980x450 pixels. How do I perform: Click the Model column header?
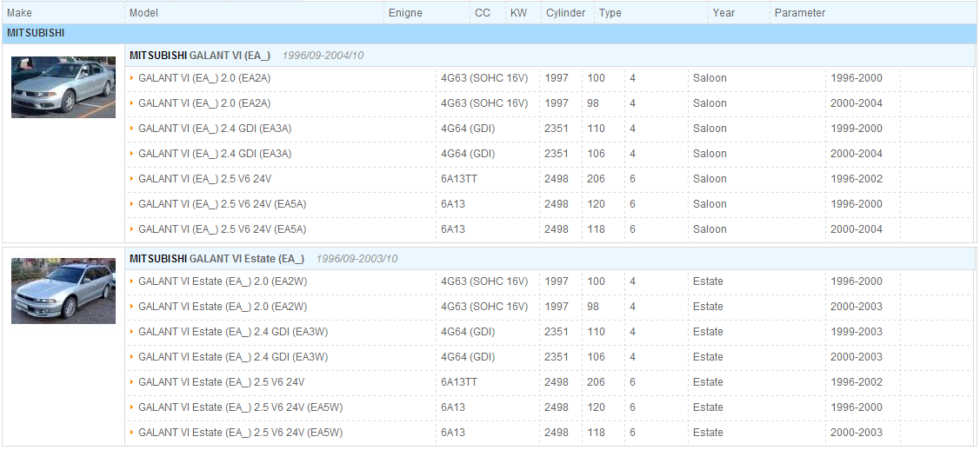tap(143, 12)
